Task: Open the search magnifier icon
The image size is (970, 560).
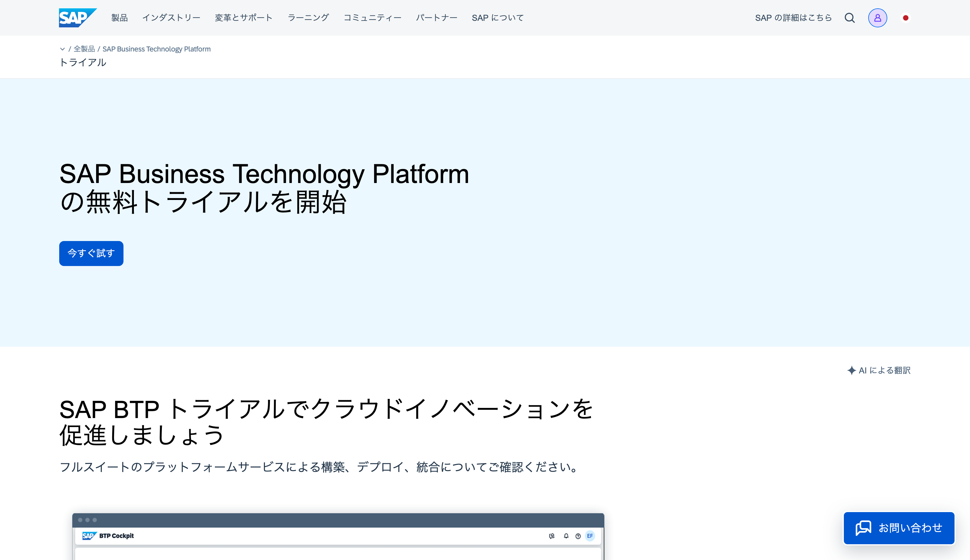Action: point(849,18)
